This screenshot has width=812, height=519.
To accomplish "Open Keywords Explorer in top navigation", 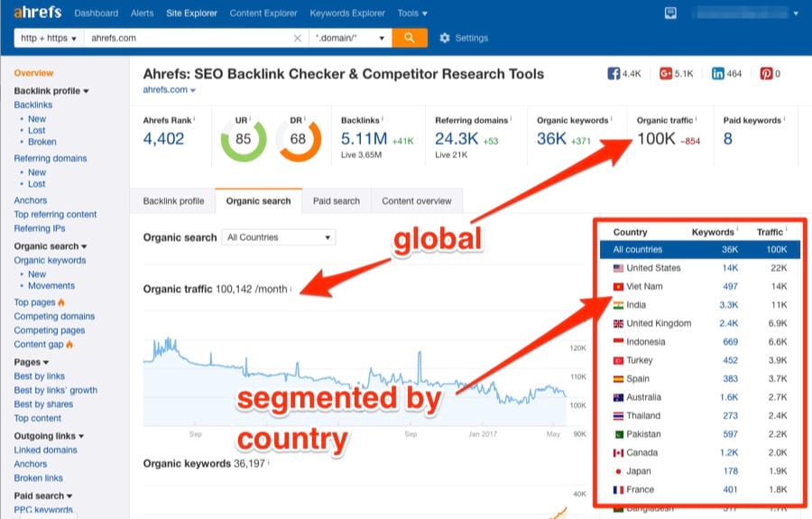I will [x=347, y=14].
